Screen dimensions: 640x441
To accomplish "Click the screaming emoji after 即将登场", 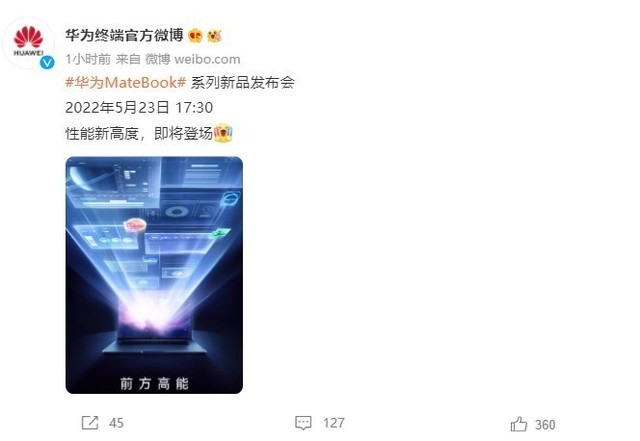I will [x=223, y=133].
